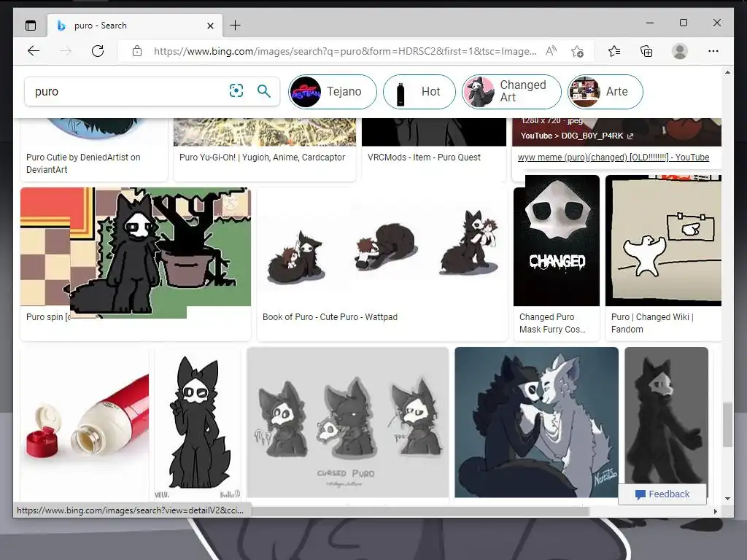Go back to previous page
Screen dimensions: 747x560
pos(34,51)
